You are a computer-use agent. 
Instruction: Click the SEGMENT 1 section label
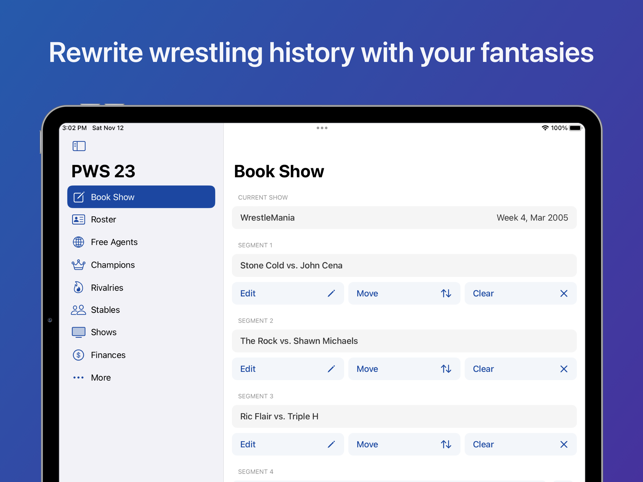[x=255, y=245]
